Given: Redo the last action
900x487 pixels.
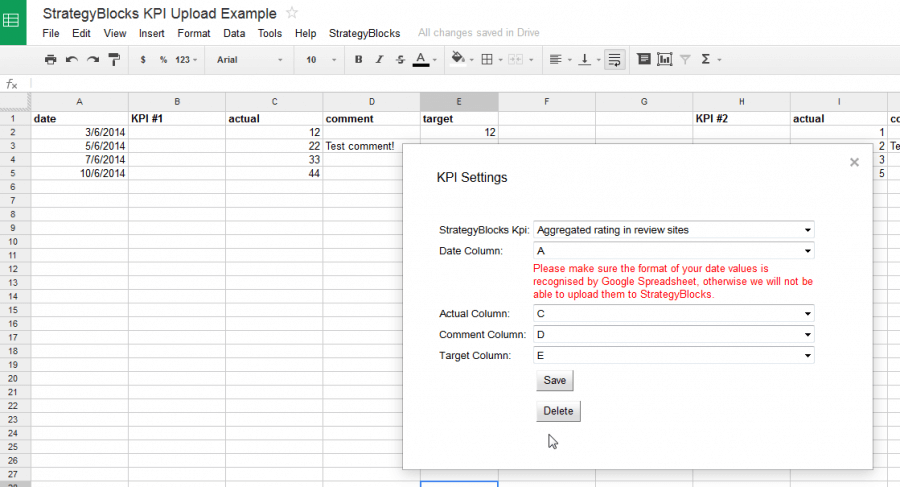Looking at the screenshot, I should click(93, 60).
